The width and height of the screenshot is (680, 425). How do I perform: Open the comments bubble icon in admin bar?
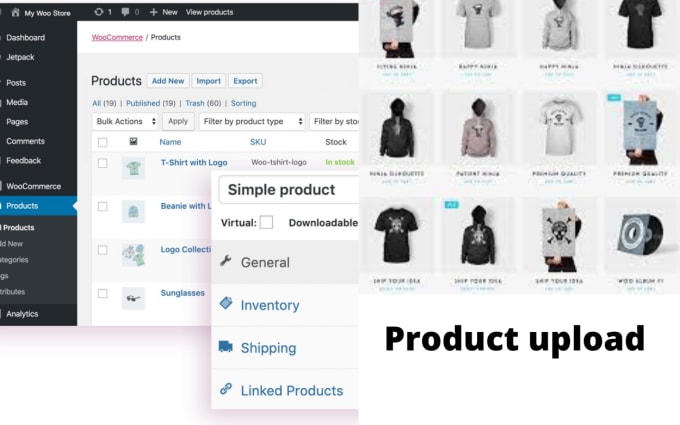pos(125,12)
